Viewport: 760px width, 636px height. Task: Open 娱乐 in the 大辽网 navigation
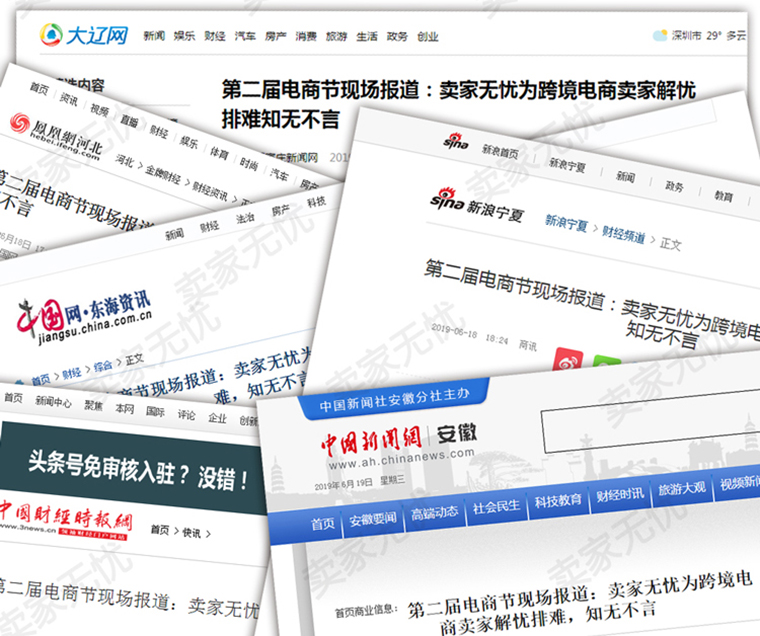(x=184, y=37)
